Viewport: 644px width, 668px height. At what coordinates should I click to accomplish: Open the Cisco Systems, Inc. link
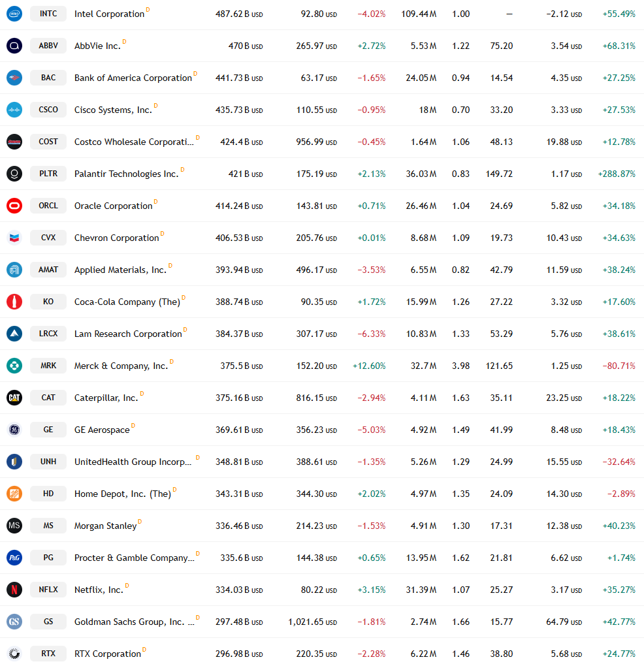pyautogui.click(x=113, y=110)
